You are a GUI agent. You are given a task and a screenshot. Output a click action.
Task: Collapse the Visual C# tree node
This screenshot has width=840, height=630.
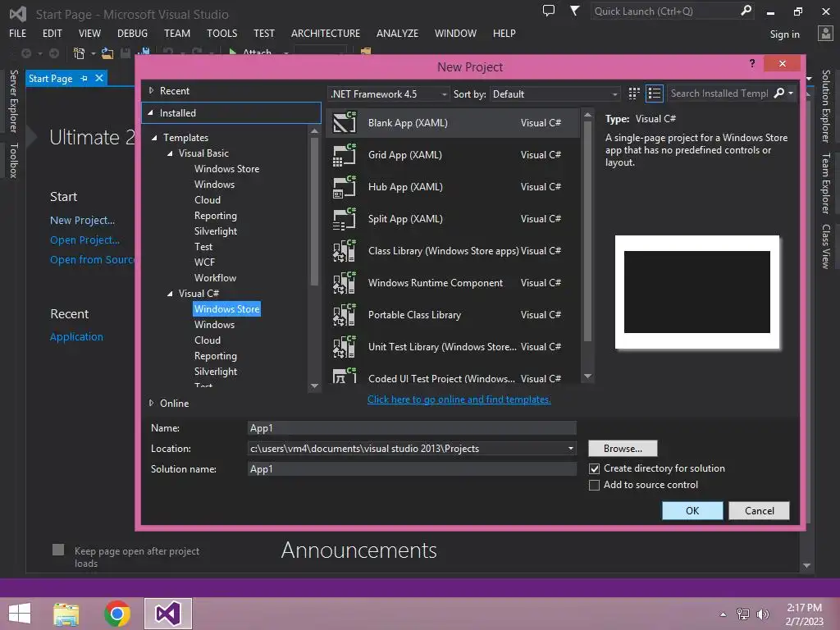point(170,294)
